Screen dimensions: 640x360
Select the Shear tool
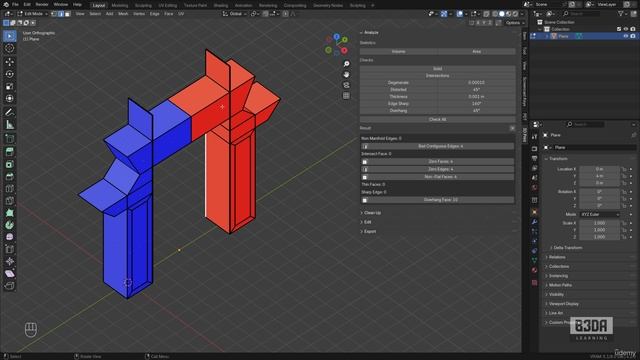coord(9,273)
